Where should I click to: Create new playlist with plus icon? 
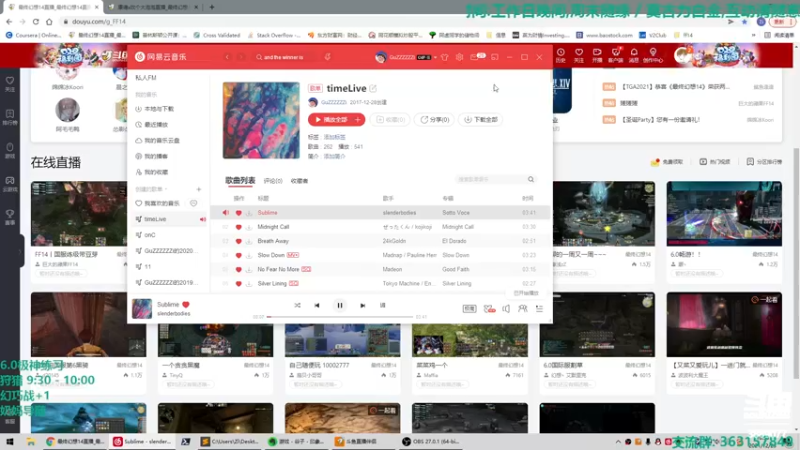click(199, 189)
